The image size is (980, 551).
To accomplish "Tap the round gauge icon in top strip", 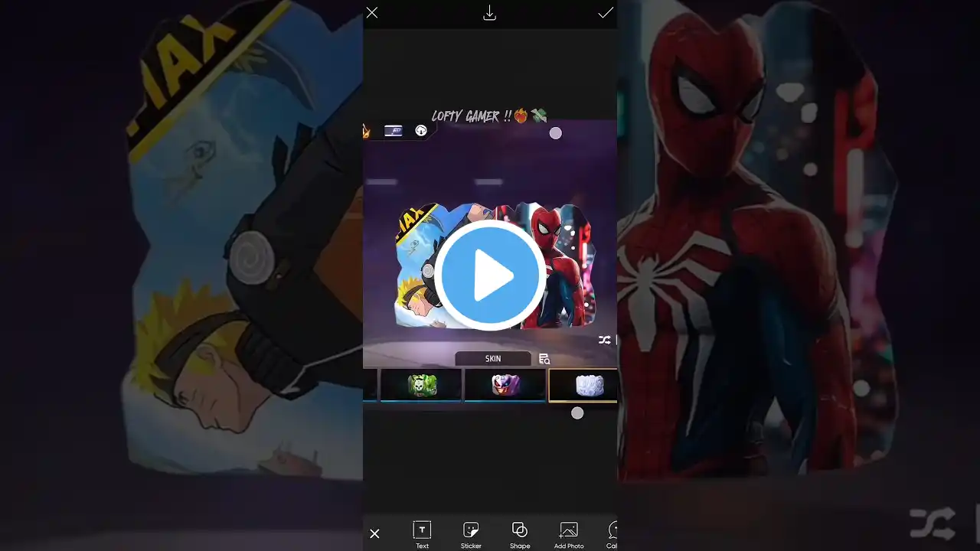I will coord(421,131).
